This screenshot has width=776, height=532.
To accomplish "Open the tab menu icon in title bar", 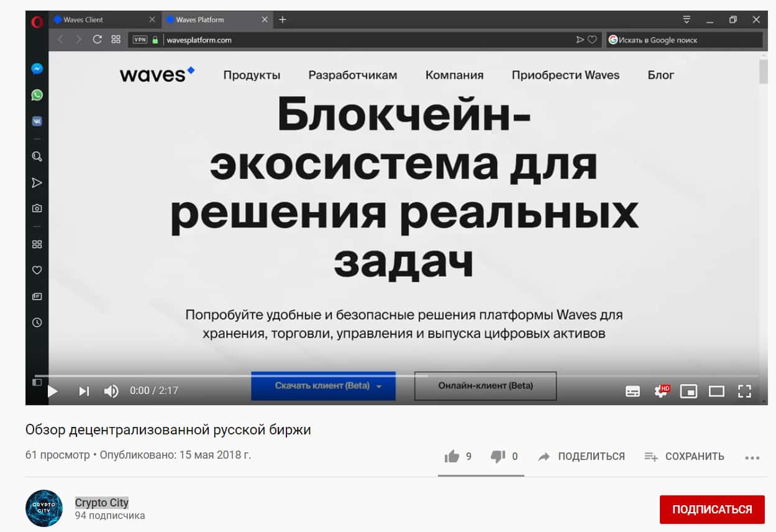I will (687, 19).
